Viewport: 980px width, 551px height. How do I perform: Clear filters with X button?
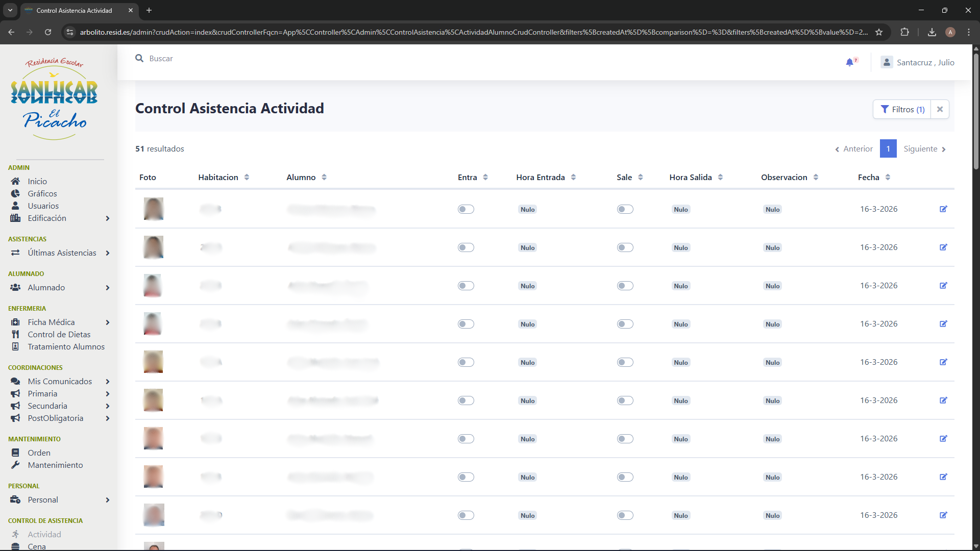pos(940,109)
